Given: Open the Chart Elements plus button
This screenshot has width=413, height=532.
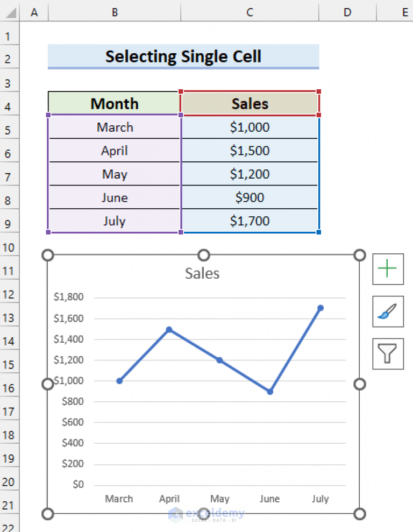Looking at the screenshot, I should pyautogui.click(x=388, y=269).
